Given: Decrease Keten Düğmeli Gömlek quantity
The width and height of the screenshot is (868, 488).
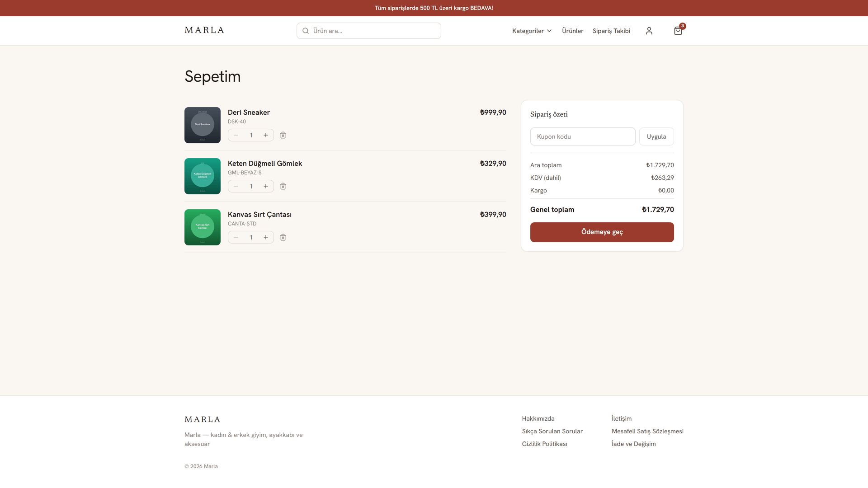Looking at the screenshot, I should (x=236, y=186).
